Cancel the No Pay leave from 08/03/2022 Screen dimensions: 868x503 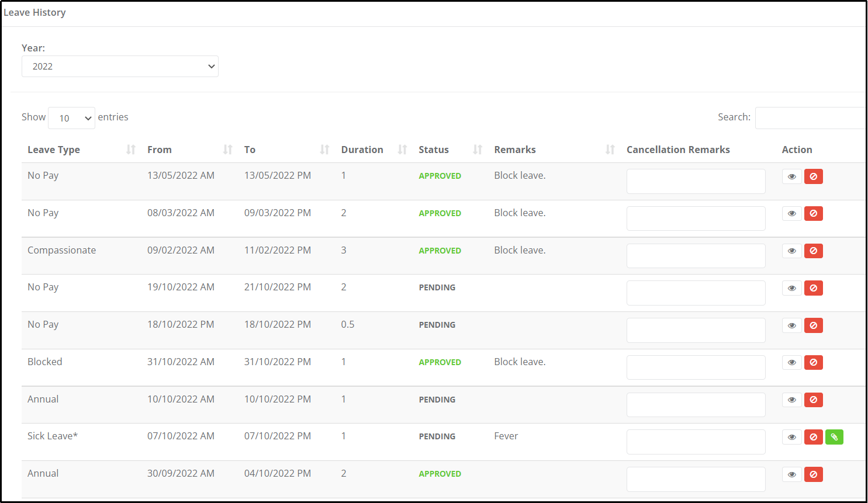[813, 214]
